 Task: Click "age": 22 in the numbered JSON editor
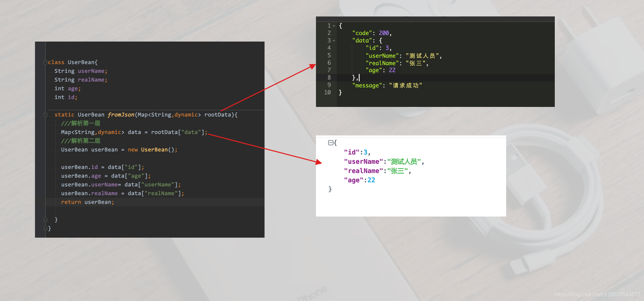pos(381,70)
